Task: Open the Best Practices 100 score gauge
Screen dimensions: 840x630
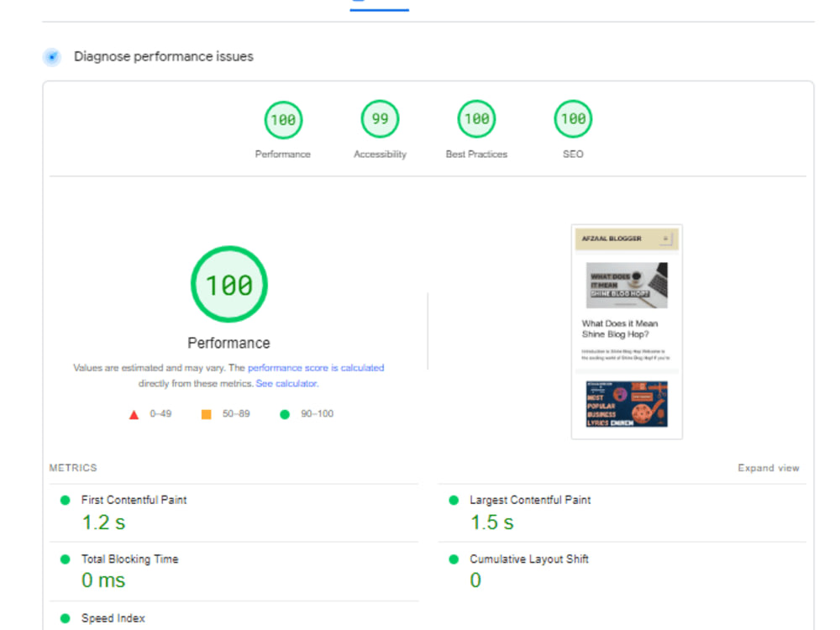Action: pyautogui.click(x=476, y=119)
